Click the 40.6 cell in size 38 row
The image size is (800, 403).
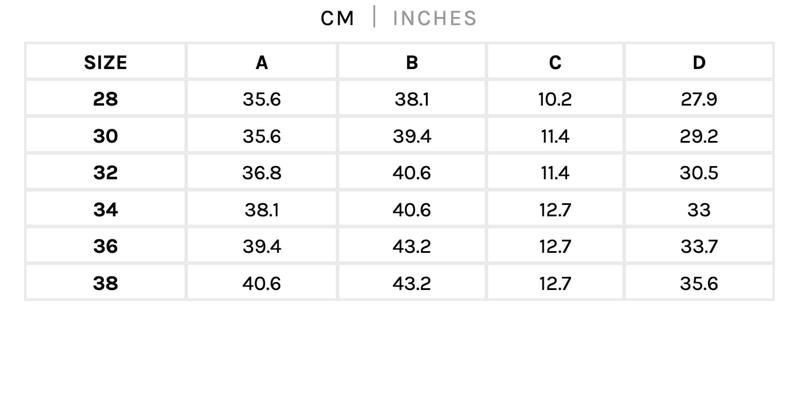pos(262,283)
